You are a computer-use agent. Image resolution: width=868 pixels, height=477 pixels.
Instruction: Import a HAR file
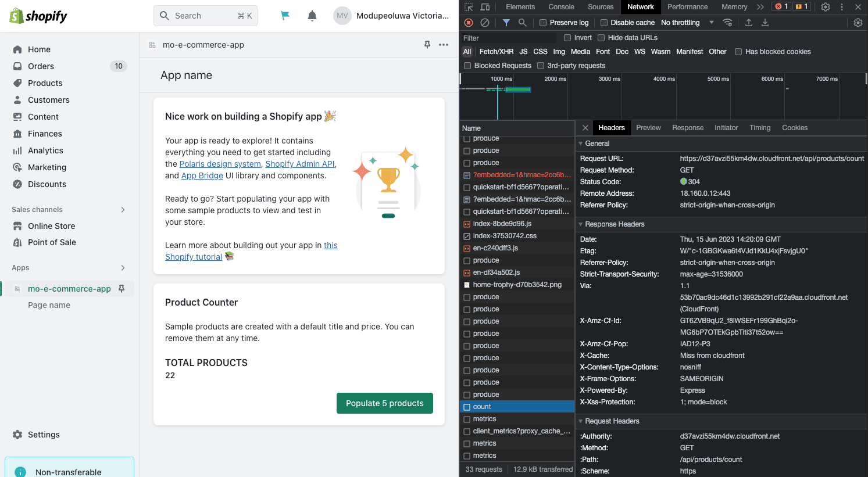point(749,23)
